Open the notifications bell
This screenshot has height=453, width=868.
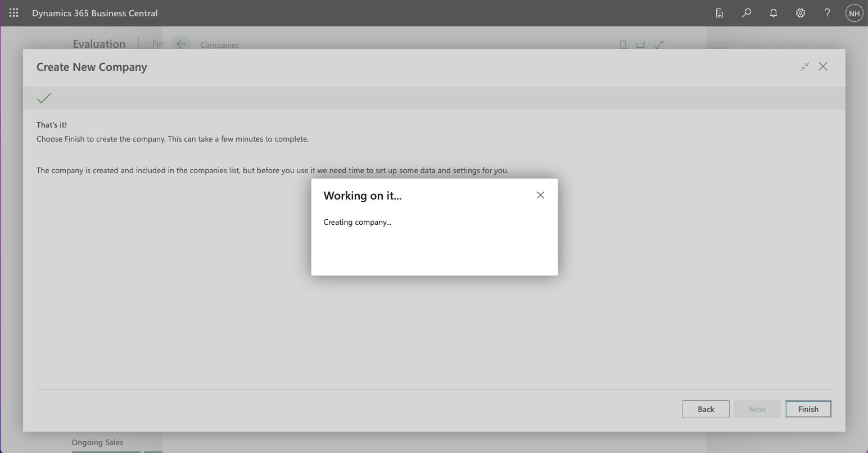[774, 13]
